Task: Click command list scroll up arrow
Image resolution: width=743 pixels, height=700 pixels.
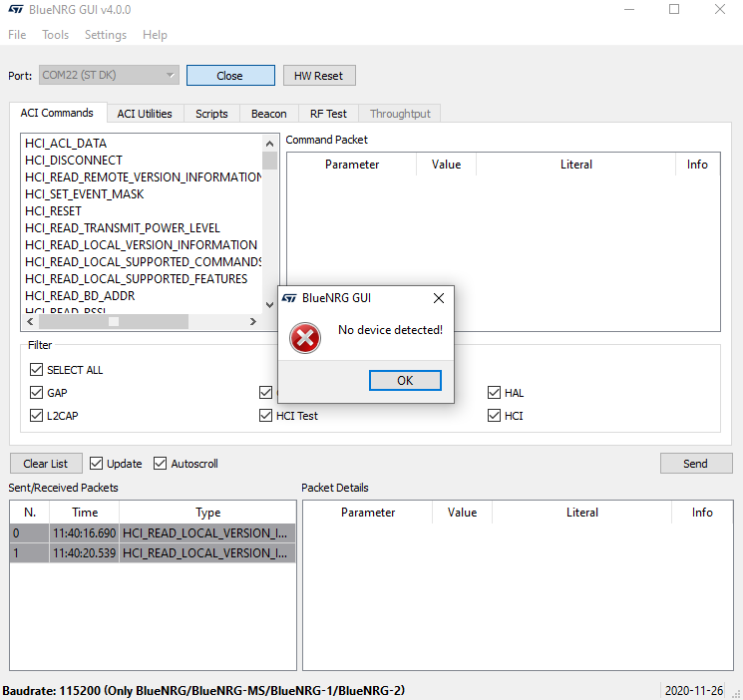Action: pyautogui.click(x=269, y=144)
